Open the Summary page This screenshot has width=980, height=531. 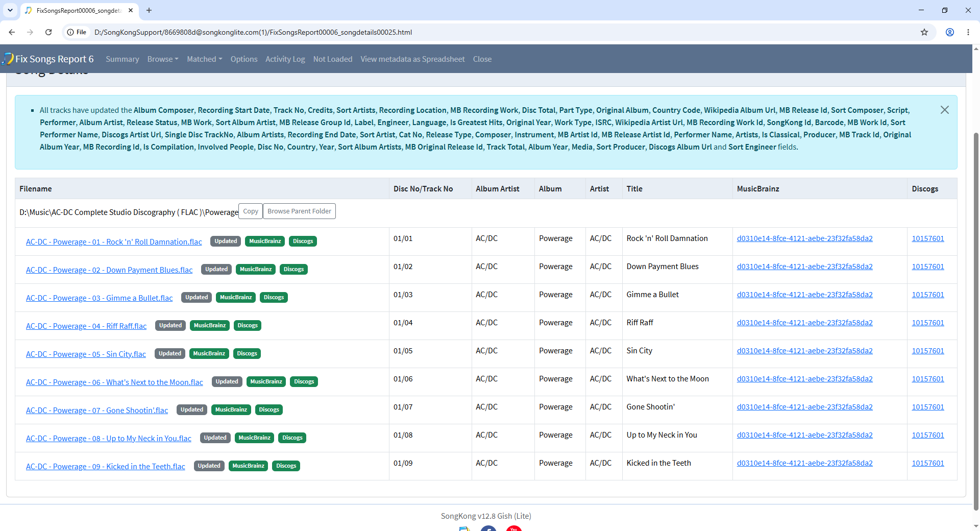[x=122, y=59]
